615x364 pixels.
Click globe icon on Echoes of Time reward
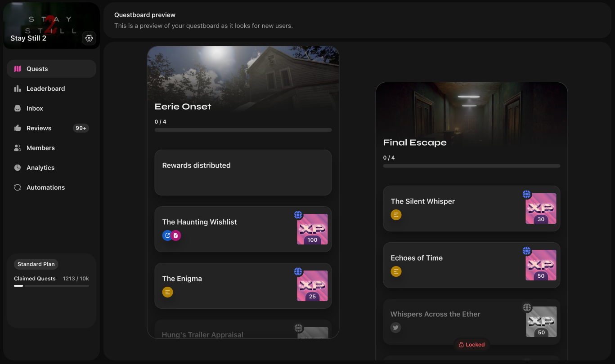[x=527, y=251]
